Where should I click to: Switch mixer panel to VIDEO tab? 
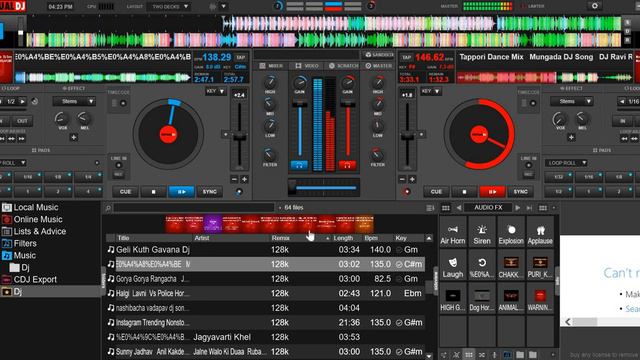coord(307,65)
